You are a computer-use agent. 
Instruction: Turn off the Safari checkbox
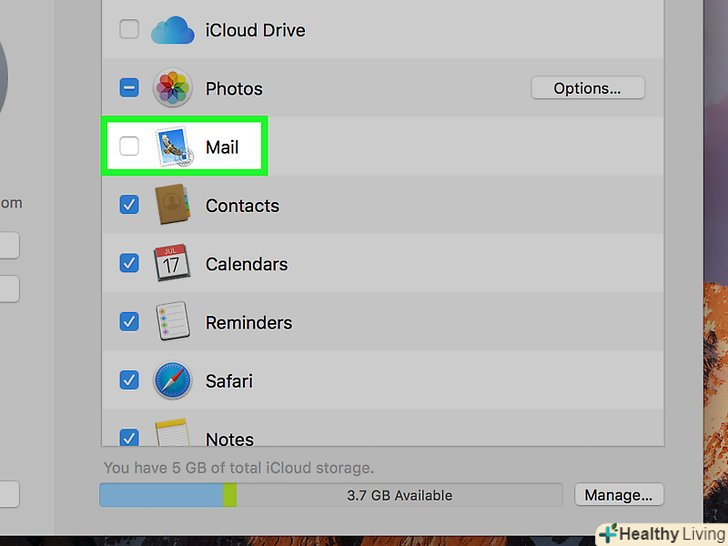click(129, 381)
